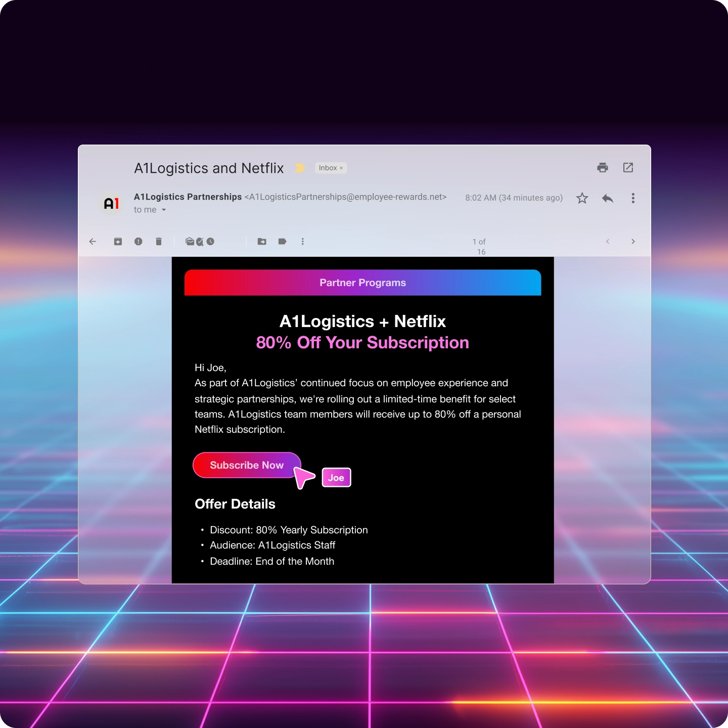Toggle the yellow importance marker

pyautogui.click(x=300, y=168)
